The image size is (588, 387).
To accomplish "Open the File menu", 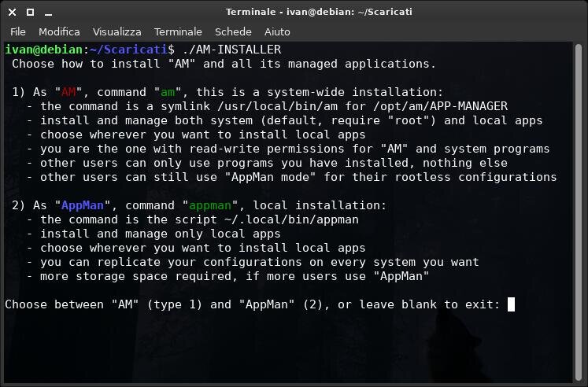I will tap(18, 31).
